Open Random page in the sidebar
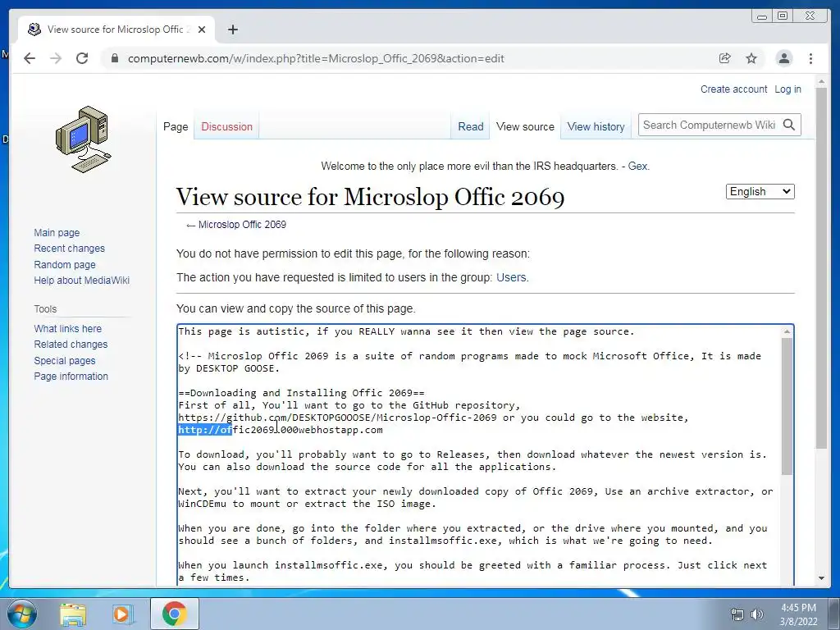This screenshot has height=630, width=840. (65, 265)
